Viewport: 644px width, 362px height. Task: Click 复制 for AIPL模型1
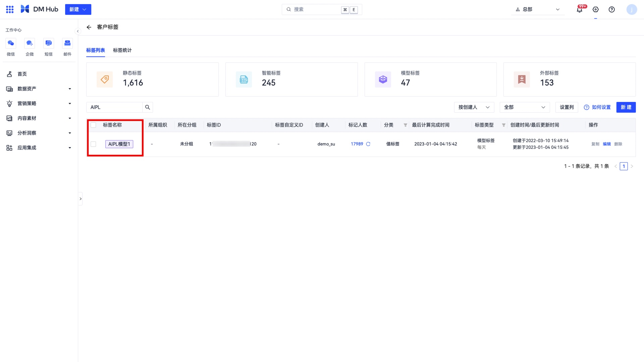click(595, 144)
